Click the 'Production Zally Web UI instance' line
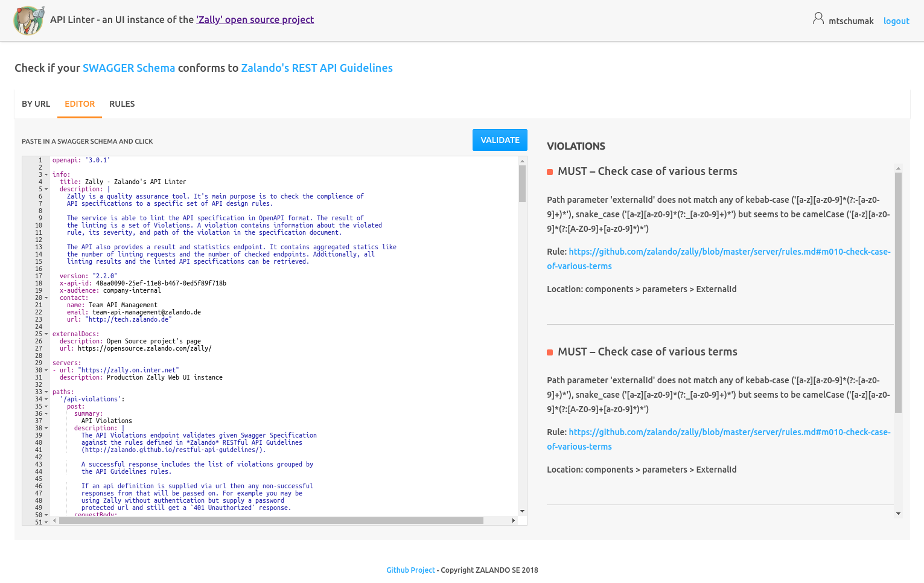The height and width of the screenshot is (583, 924). [x=141, y=378]
